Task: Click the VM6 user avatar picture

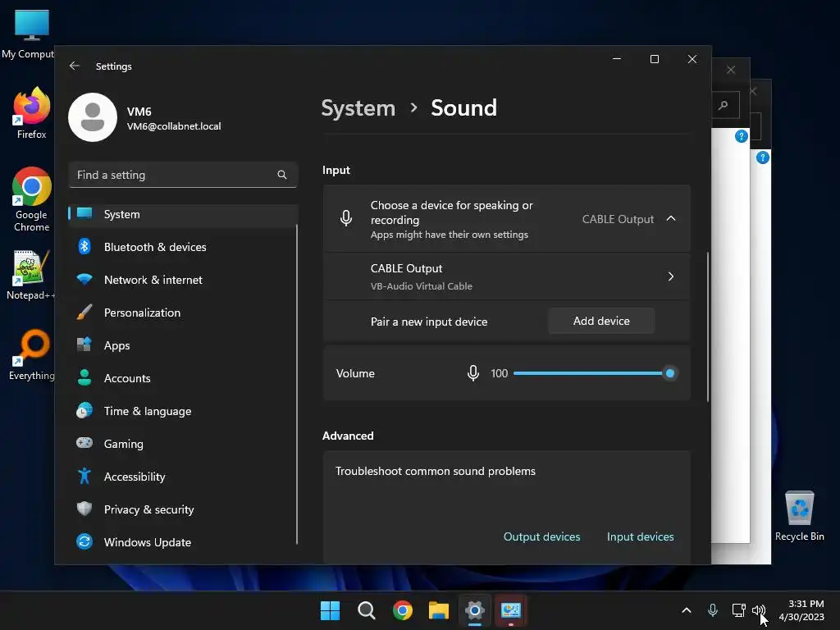Action: coord(93,117)
